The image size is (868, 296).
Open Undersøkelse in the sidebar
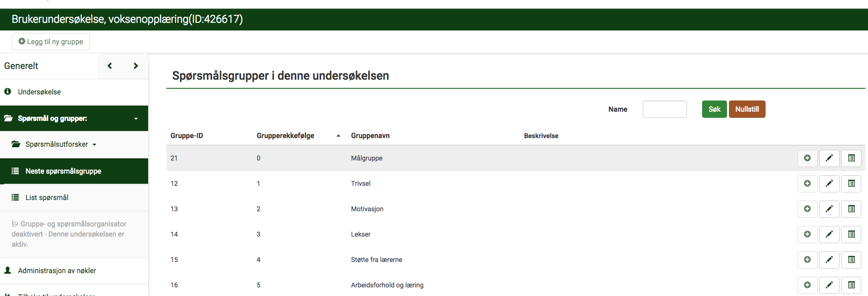[39, 92]
